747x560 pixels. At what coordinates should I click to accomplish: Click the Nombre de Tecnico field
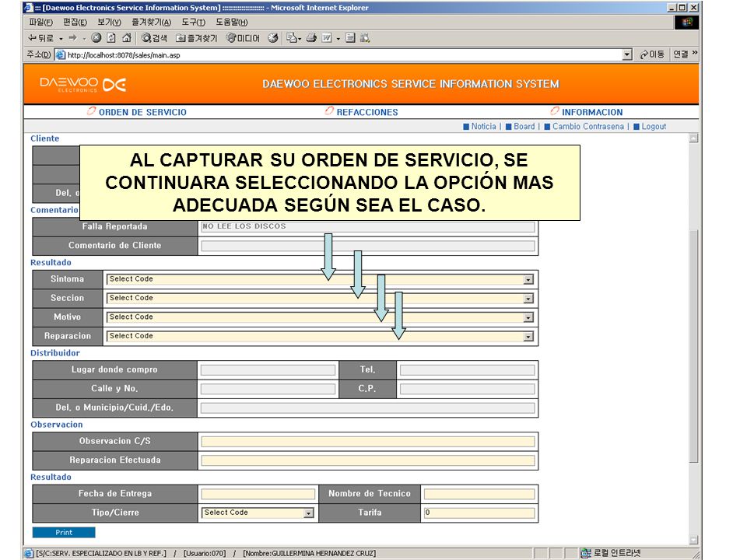(479, 494)
